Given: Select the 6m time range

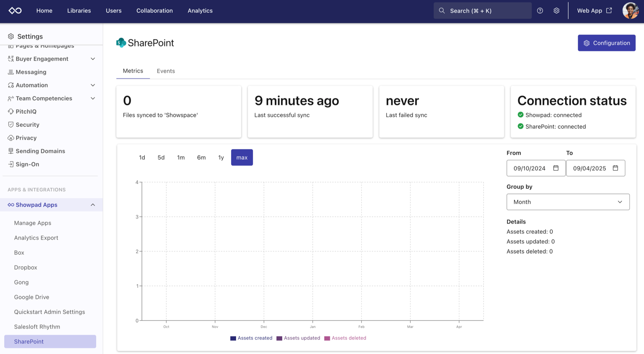Looking at the screenshot, I should pos(201,157).
